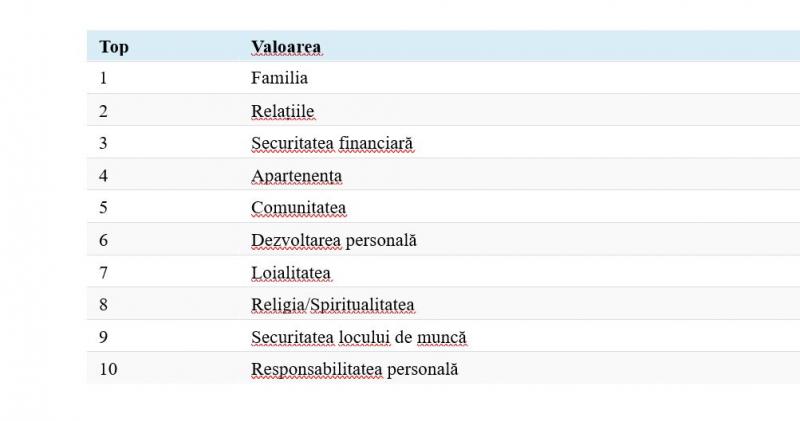This screenshot has height=421, width=800.
Task: Click the "Relațiile" table cell
Action: (x=283, y=111)
